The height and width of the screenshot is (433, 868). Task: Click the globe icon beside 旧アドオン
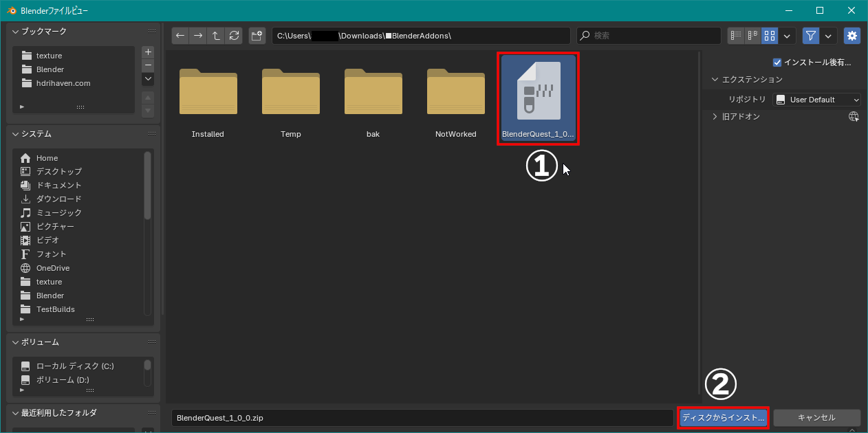[x=854, y=117]
